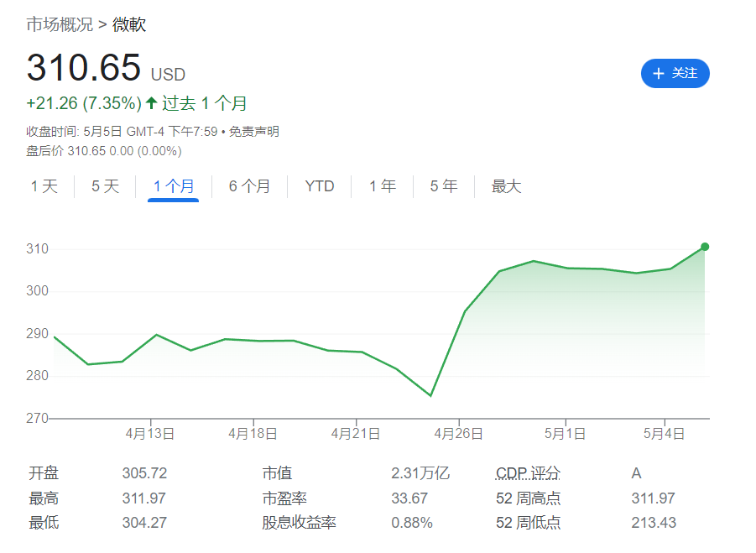This screenshot has height=553, width=756.
Task: Click the 市值 value 2.31万亿
Action: 420,473
